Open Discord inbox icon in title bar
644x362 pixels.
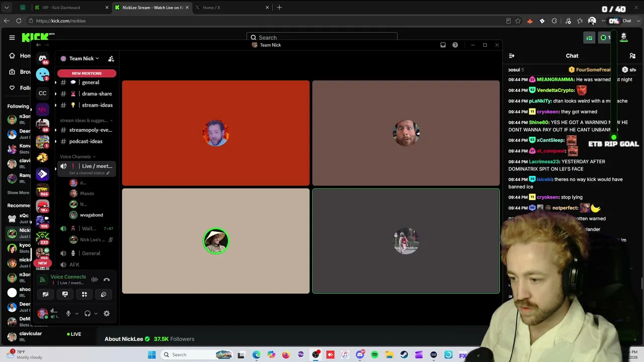443,45
